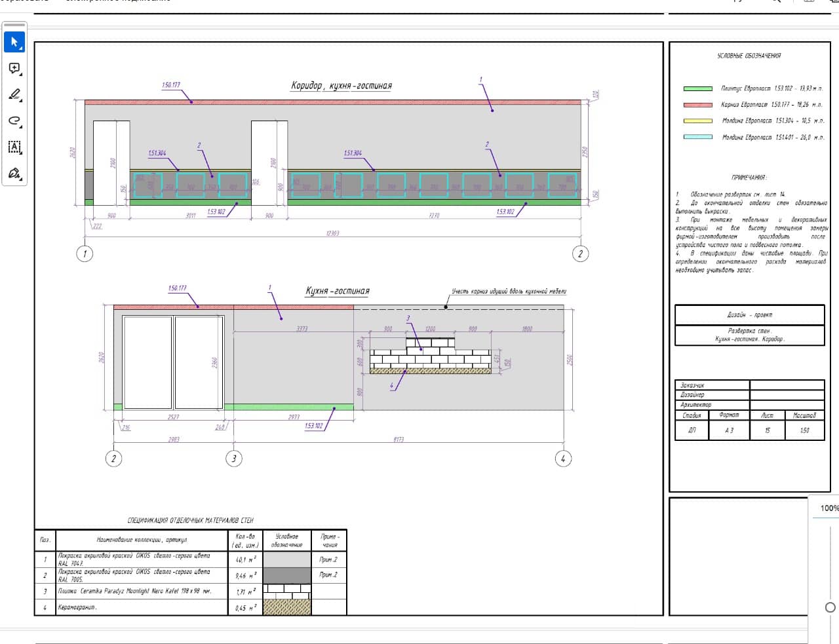The width and height of the screenshot is (839, 644).
Task: Click the 100% zoom value field
Action: click(829, 508)
